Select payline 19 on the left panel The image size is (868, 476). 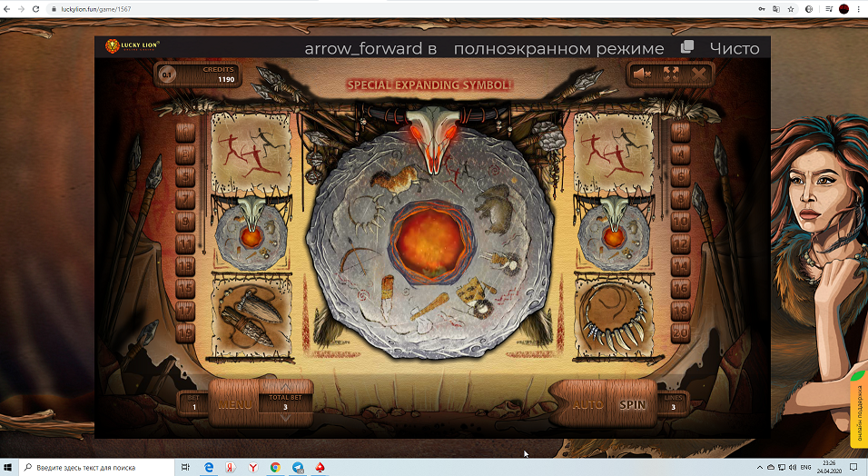(x=185, y=333)
